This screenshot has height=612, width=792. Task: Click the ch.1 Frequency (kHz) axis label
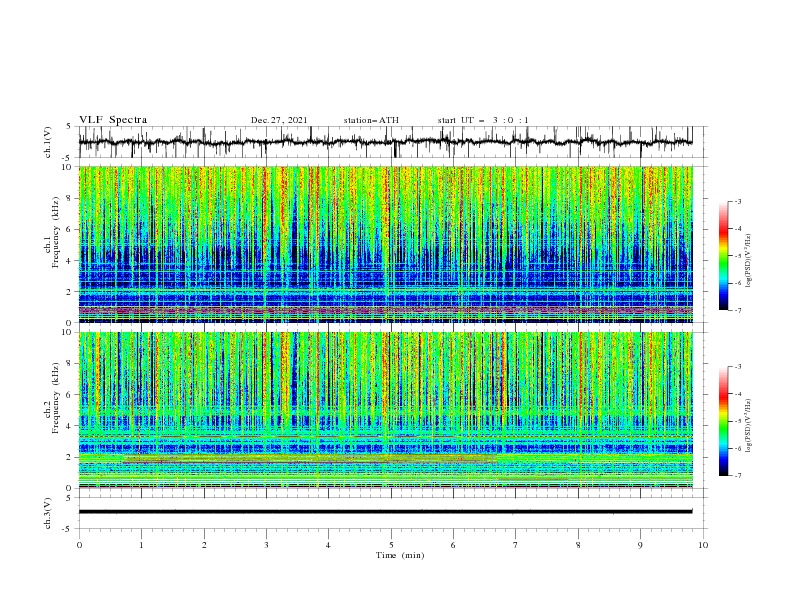click(x=52, y=233)
